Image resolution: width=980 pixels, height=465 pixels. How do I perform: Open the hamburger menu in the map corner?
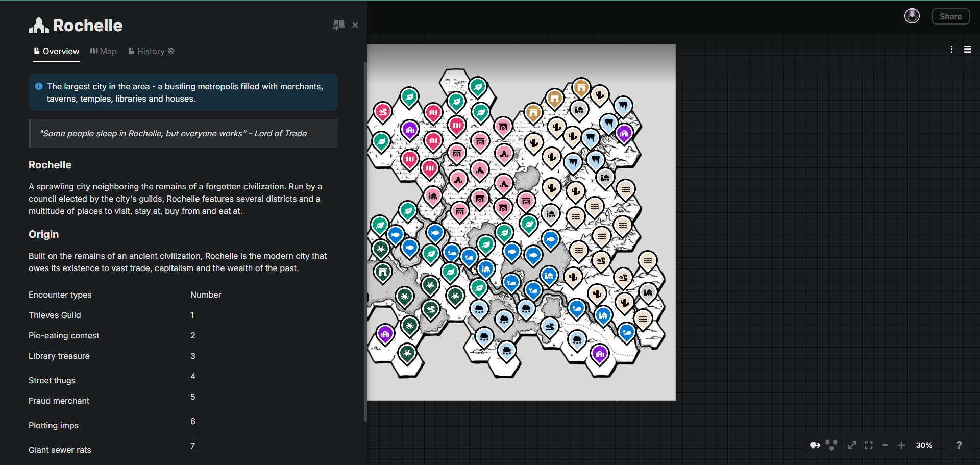coord(968,49)
